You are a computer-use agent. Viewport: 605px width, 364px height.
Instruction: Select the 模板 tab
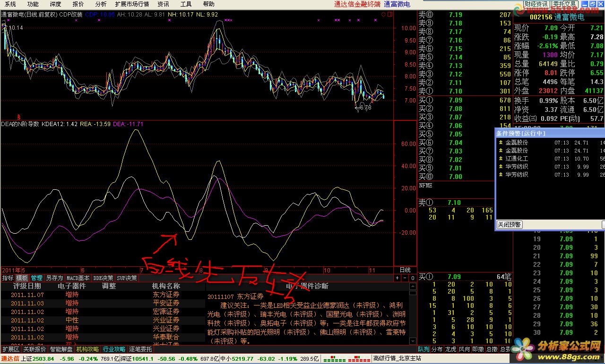click(x=22, y=278)
